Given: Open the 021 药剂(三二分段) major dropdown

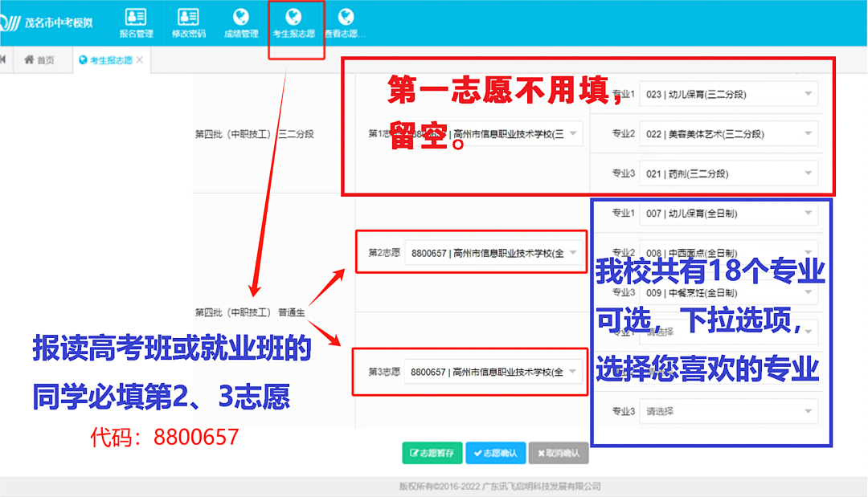Looking at the screenshot, I should pos(727,173).
